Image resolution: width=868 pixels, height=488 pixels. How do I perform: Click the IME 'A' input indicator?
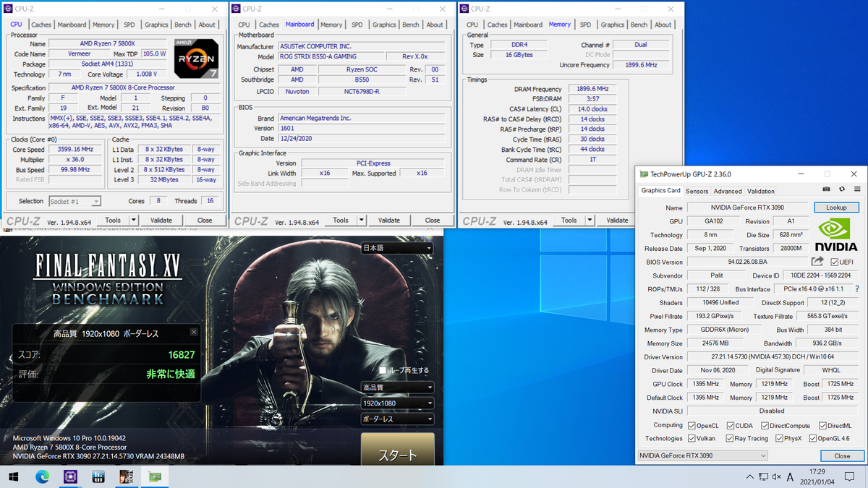click(790, 477)
